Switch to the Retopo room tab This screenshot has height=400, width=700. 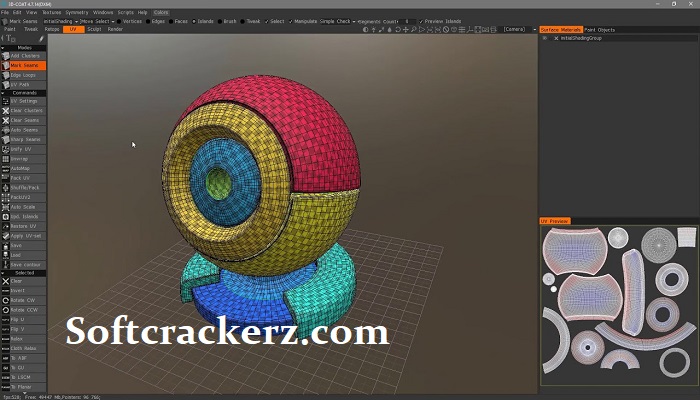(52, 29)
